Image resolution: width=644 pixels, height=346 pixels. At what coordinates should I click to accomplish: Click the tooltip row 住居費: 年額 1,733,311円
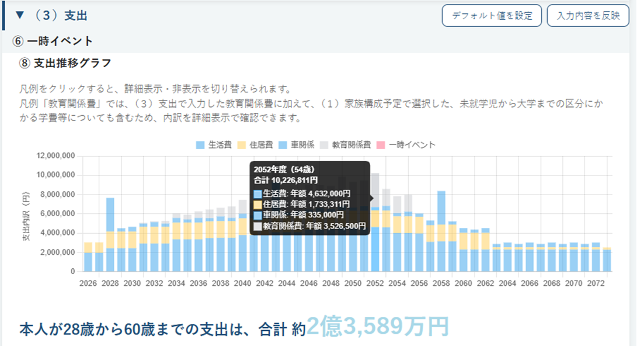(301, 204)
